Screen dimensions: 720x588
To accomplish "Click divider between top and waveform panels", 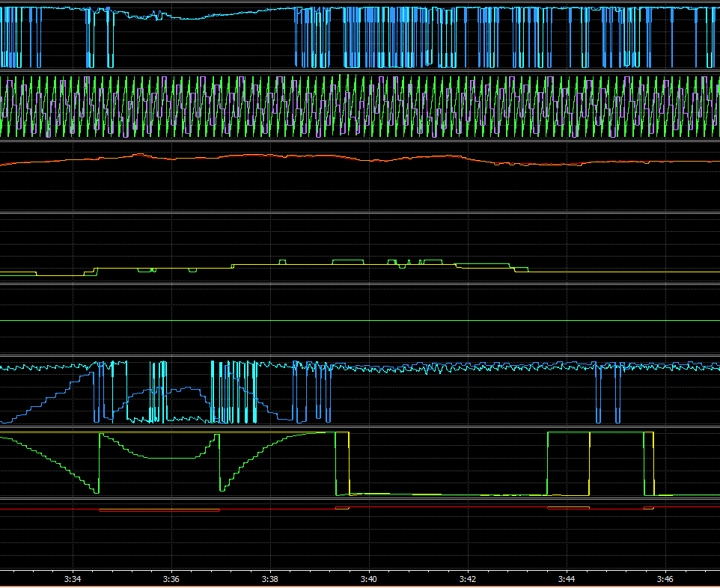I will click(x=359, y=71).
